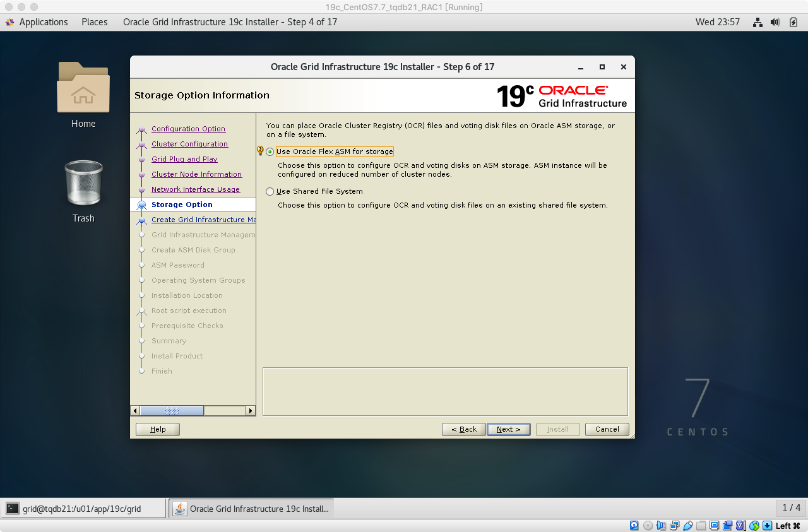Open the battery power icon
This screenshot has height=532, width=808.
(x=793, y=22)
